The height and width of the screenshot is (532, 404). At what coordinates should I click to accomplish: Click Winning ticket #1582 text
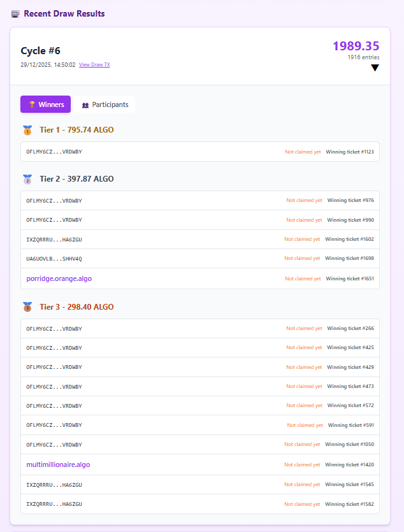[349, 504]
